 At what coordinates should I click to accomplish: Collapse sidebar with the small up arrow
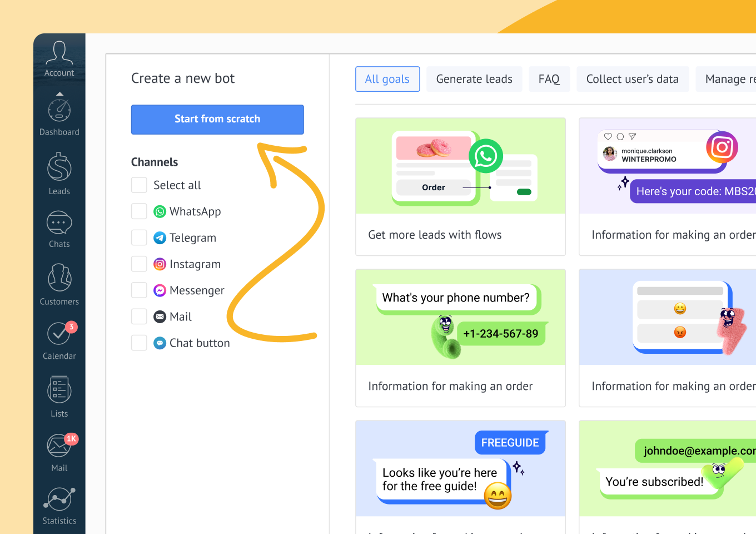[59, 94]
